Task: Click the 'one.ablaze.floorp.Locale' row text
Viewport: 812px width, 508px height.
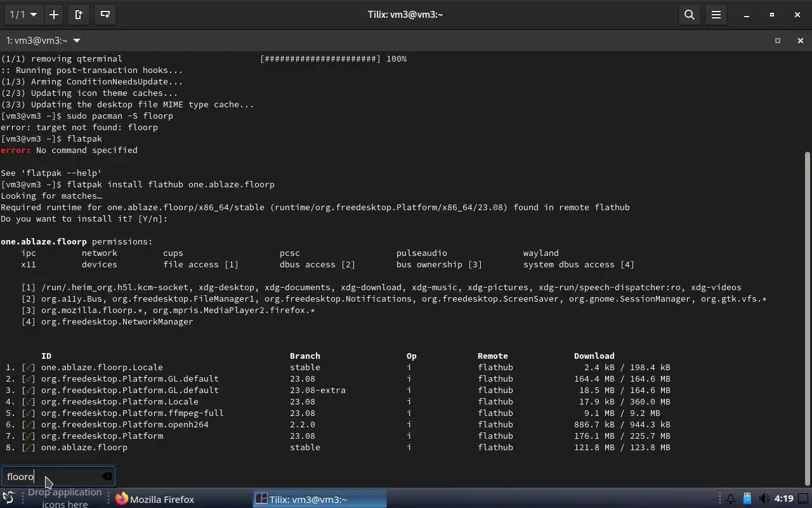Action: (x=102, y=368)
